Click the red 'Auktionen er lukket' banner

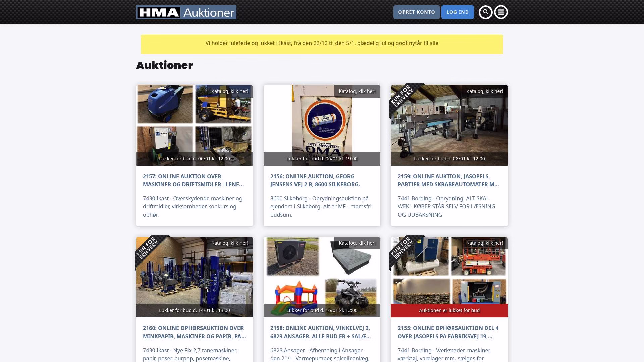(449, 310)
